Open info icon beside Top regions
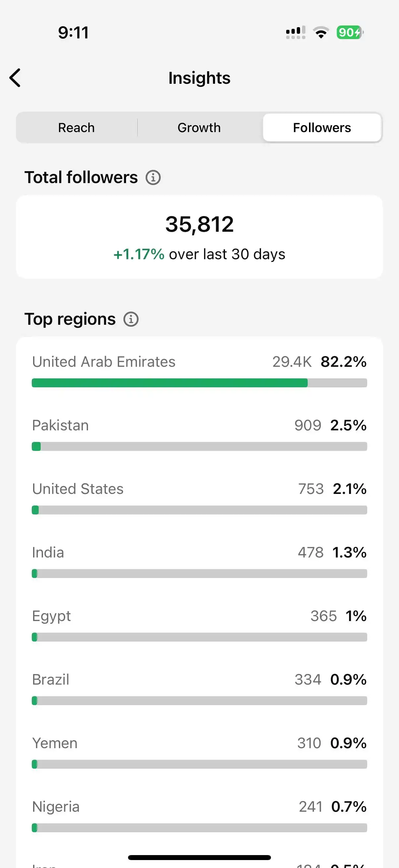The width and height of the screenshot is (399, 868). 131,319
